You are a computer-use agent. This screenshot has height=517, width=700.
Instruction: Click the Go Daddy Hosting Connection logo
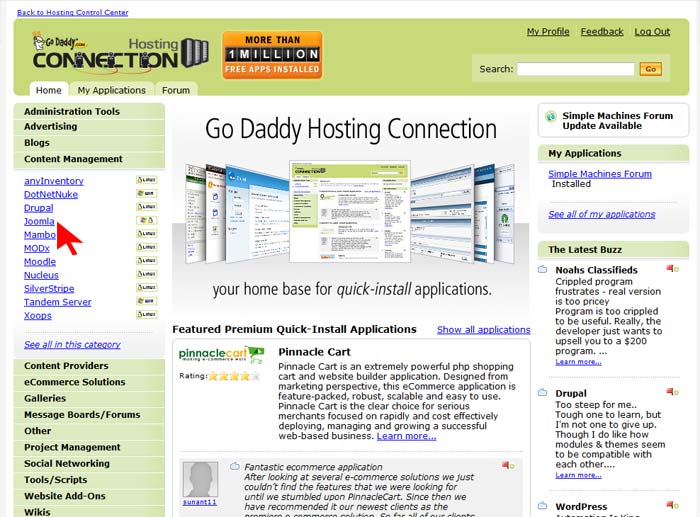click(121, 53)
